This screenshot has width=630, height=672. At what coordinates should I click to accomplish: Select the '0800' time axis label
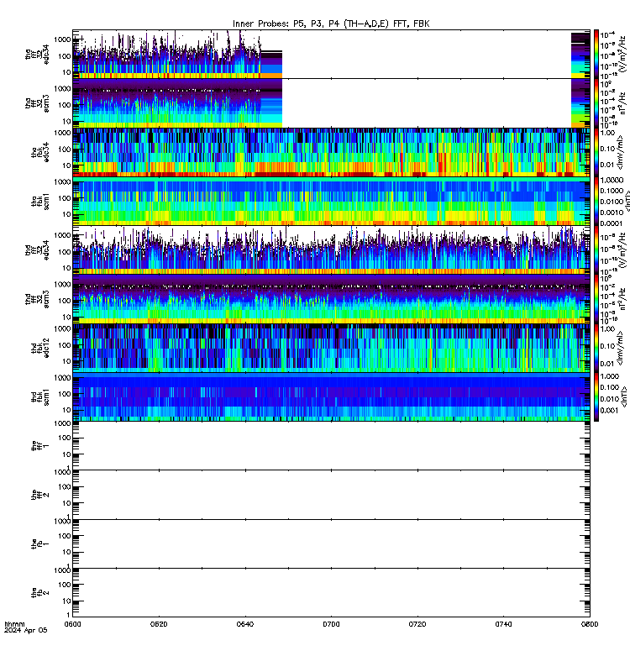pyautogui.click(x=590, y=624)
